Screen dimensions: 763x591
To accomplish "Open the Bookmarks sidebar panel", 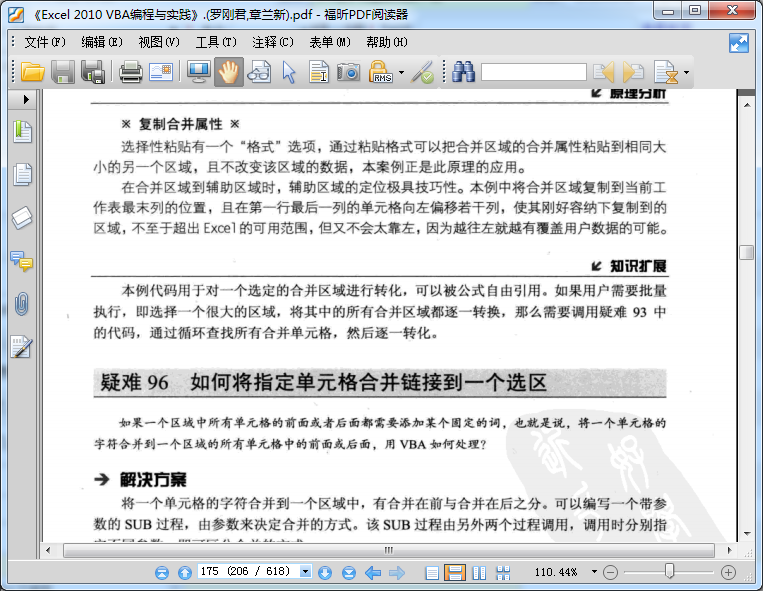I will coord(22,132).
